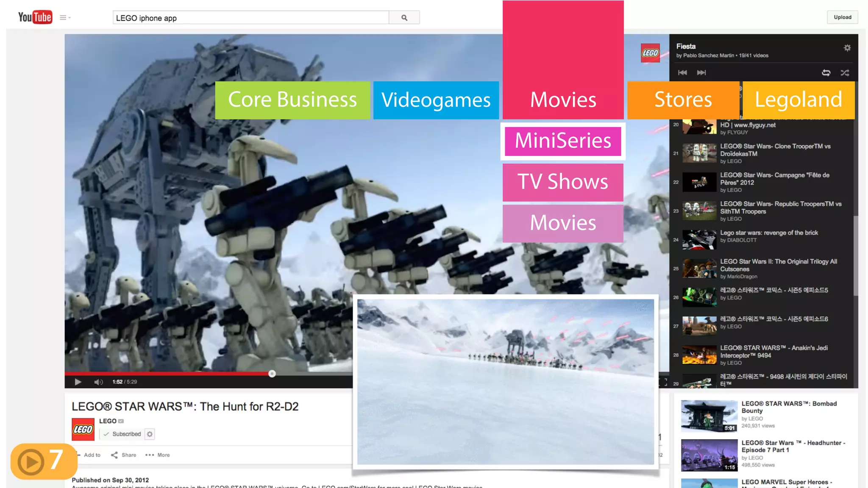The width and height of the screenshot is (868, 488).
Task: Click the LEGO logo watermark on video
Action: [650, 53]
